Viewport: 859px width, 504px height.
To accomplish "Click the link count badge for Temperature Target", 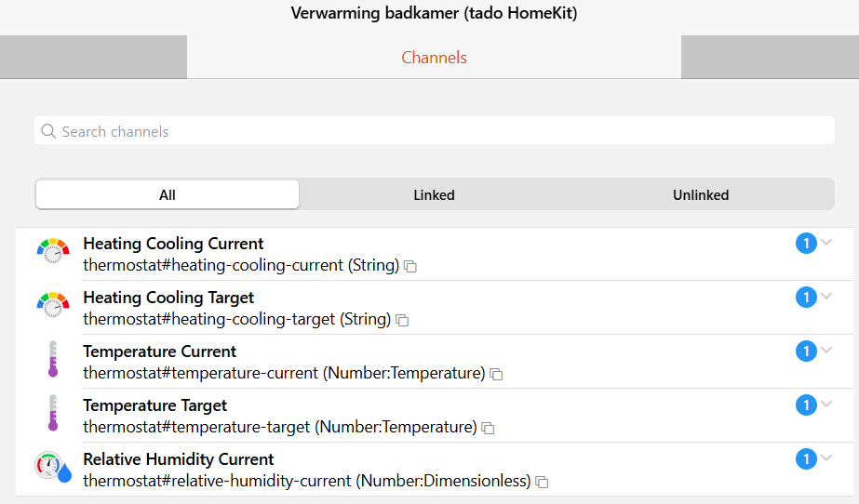I will point(806,405).
